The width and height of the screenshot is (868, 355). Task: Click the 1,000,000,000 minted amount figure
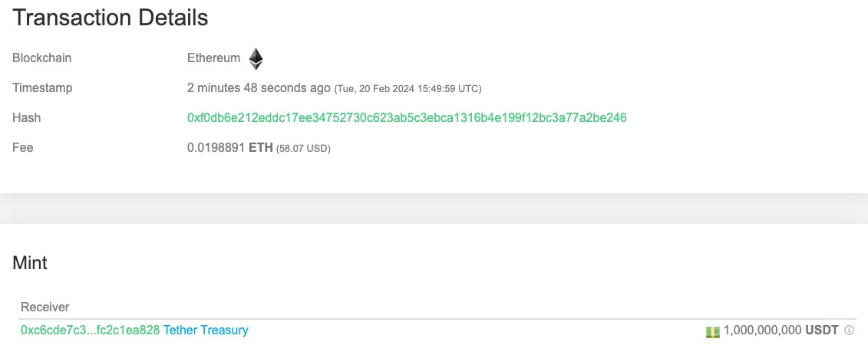[x=761, y=330]
